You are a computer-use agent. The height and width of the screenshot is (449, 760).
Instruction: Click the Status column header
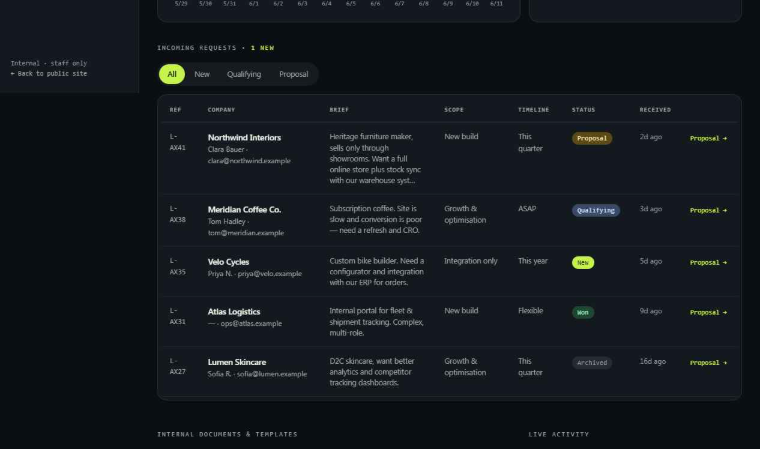583,110
